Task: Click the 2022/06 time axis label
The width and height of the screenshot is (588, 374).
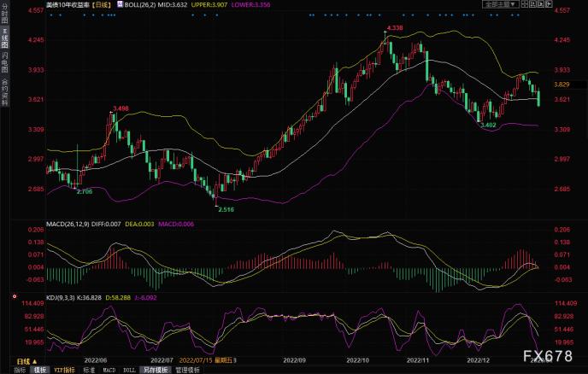Action: pyautogui.click(x=96, y=360)
